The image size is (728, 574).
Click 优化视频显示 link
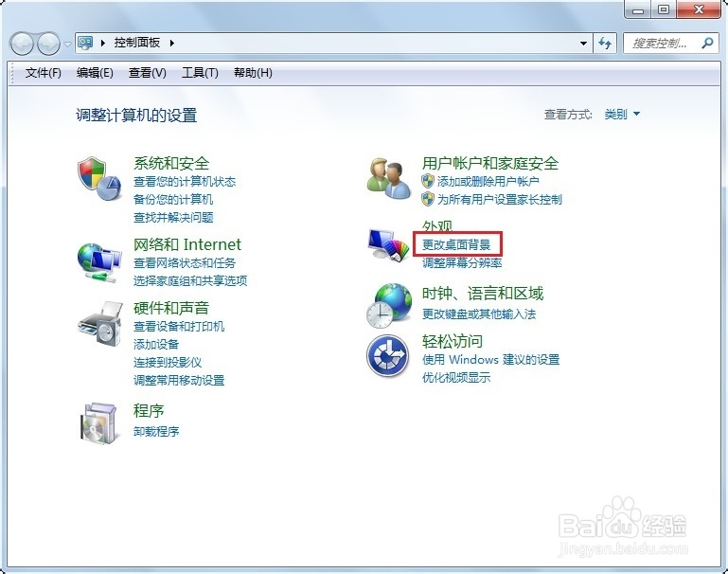pyautogui.click(x=456, y=378)
